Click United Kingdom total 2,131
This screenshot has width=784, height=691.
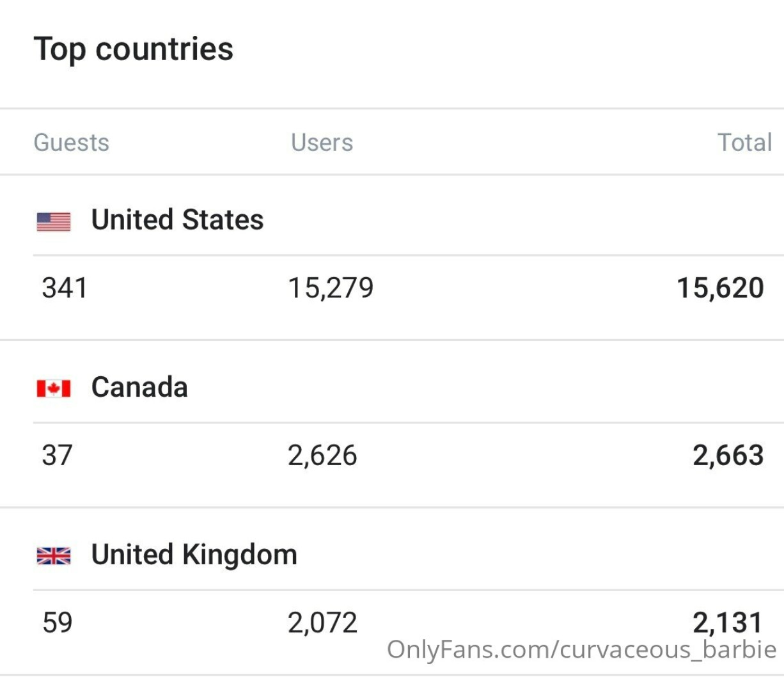click(x=728, y=621)
